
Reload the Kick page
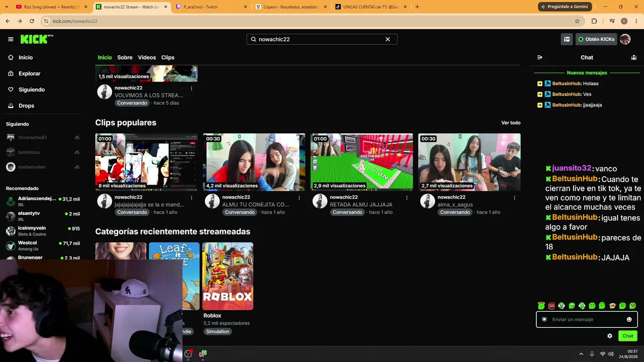pyautogui.click(x=32, y=21)
